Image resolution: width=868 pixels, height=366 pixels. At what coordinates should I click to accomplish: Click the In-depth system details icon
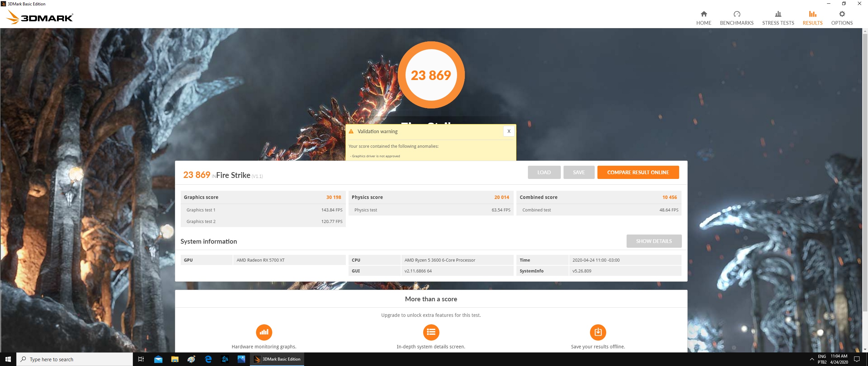pyautogui.click(x=431, y=332)
